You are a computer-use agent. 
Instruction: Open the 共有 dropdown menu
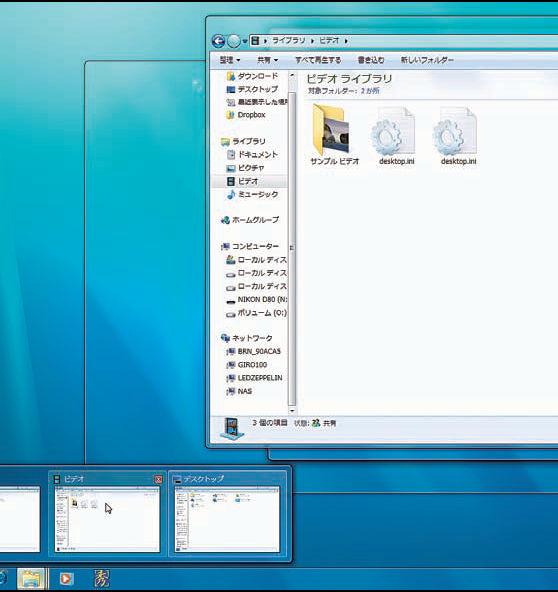tap(267, 60)
